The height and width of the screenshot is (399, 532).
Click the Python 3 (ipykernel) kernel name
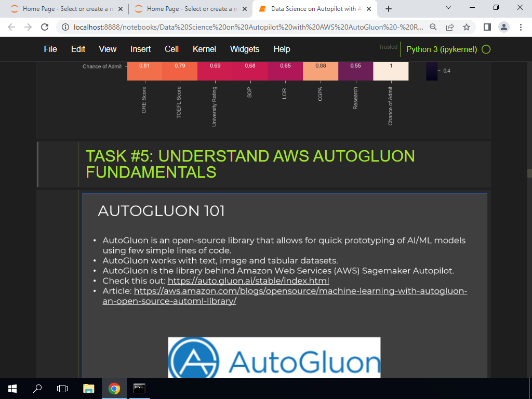(442, 49)
